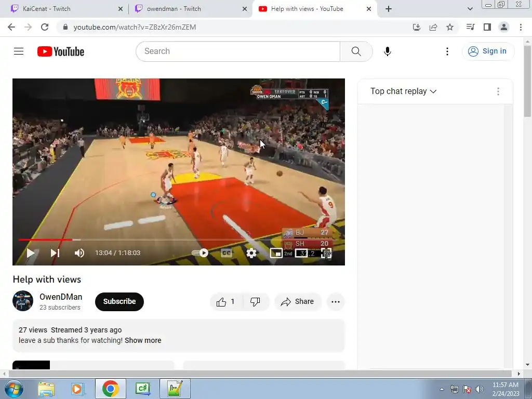Open Chrome profile icon
The image size is (532, 399).
coord(504,27)
